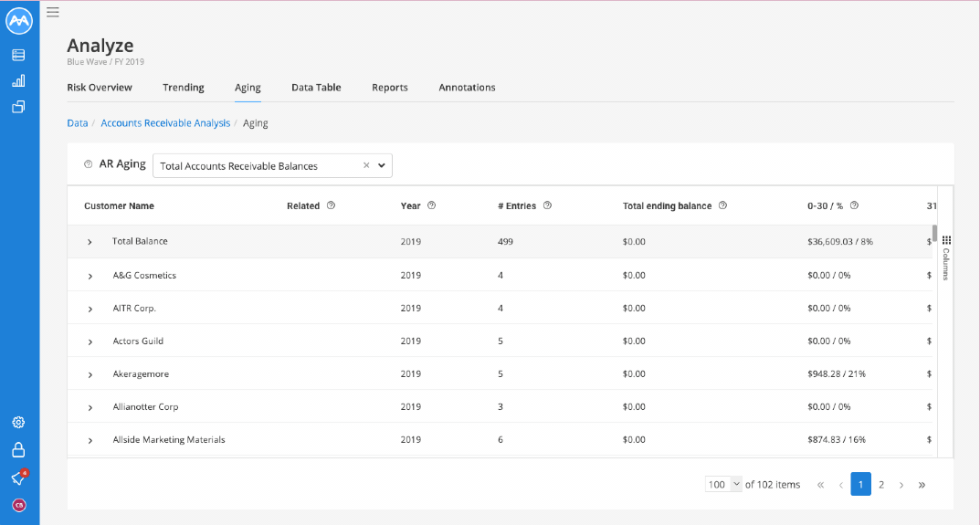Open the data list sidebar icon
The width and height of the screenshot is (980, 525).
tap(19, 55)
